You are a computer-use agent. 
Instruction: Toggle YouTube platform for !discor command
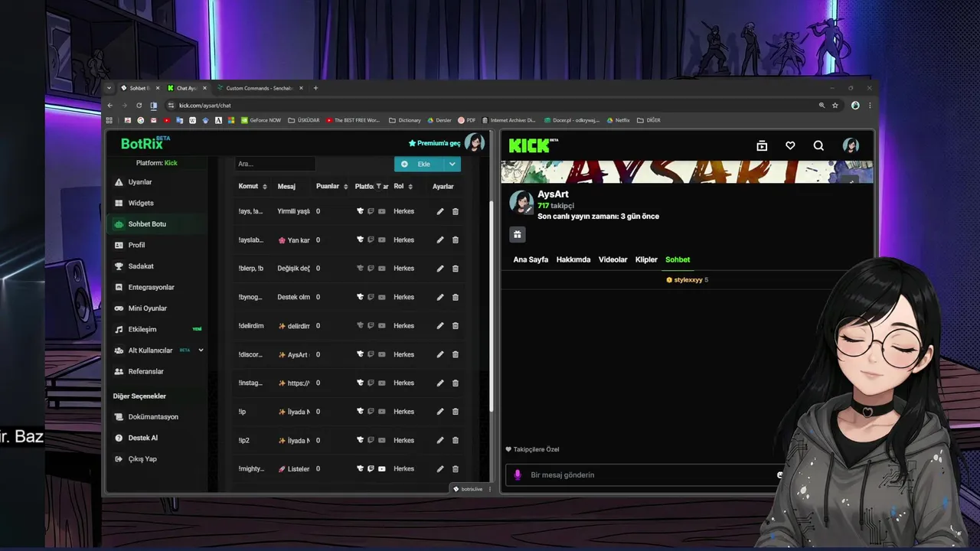382,354
